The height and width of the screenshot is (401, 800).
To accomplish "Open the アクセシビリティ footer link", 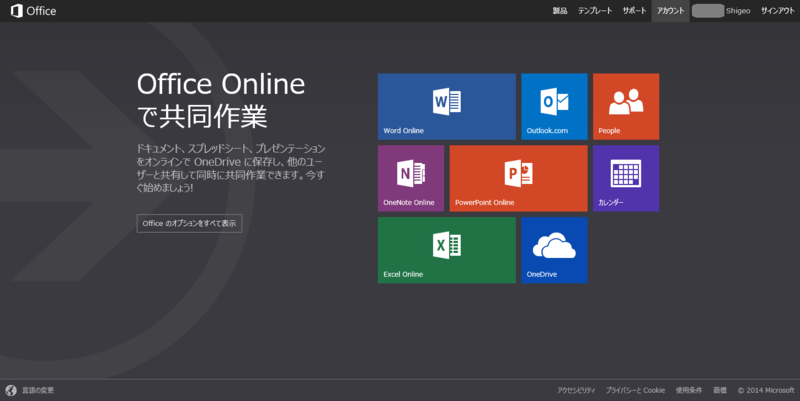I will click(x=576, y=390).
